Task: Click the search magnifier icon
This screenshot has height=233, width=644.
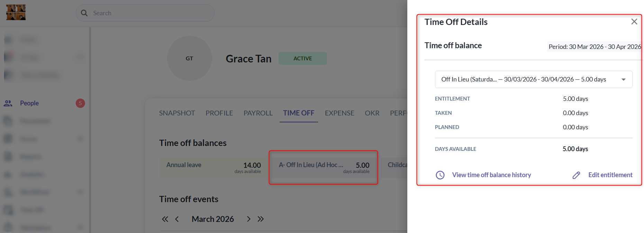Action: tap(84, 13)
